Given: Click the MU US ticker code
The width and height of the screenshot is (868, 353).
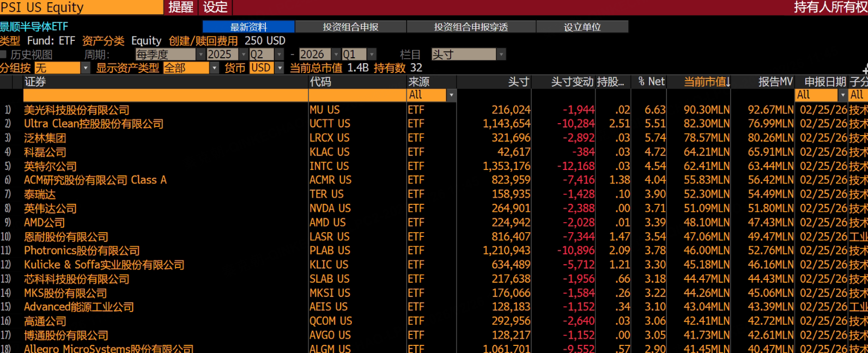Looking at the screenshot, I should 325,110.
